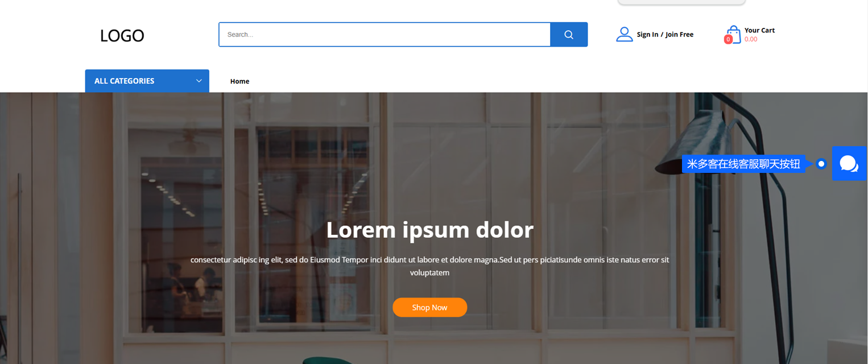Focus the Search text input field
Screen dimensions: 868x364
(385, 35)
